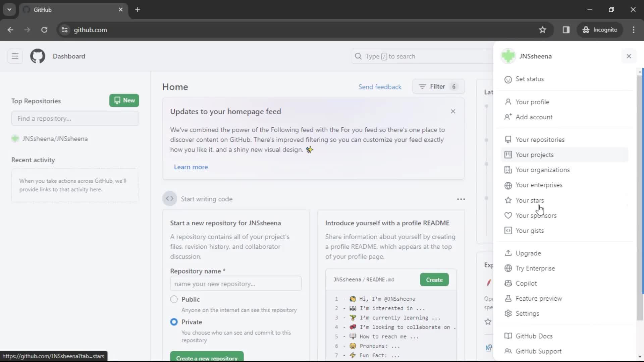Click the Incognito indicator button

(x=600, y=30)
